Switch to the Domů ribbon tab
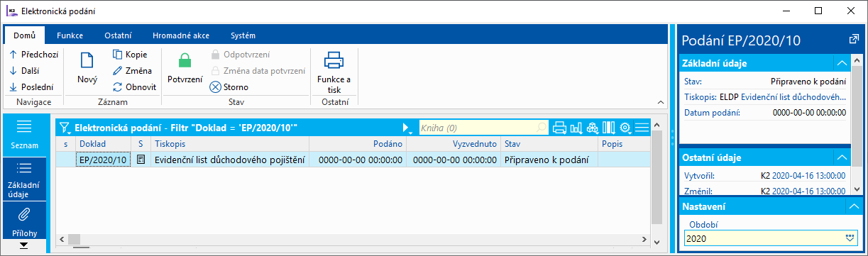 [x=24, y=35]
